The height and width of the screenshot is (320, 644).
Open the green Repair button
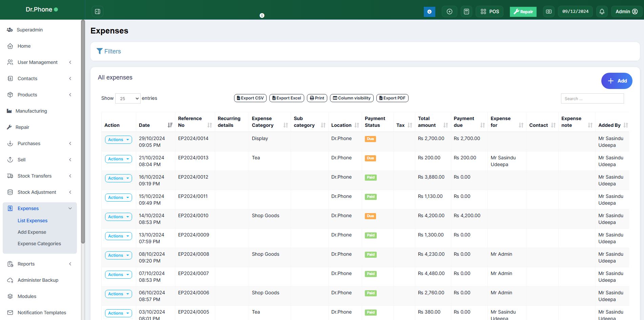tap(523, 12)
